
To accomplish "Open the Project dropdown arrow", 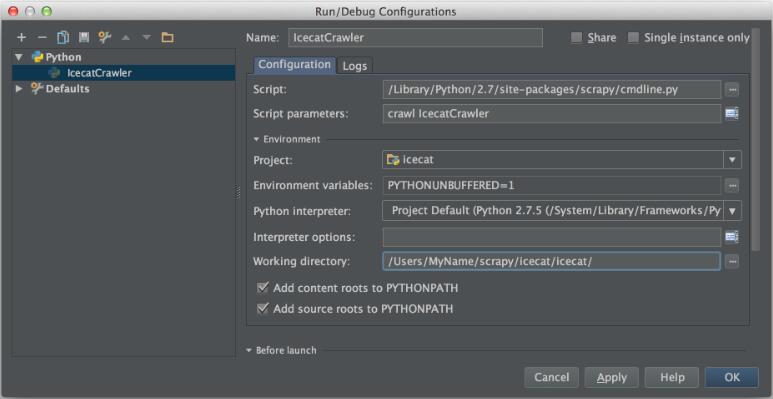I will tap(732, 160).
